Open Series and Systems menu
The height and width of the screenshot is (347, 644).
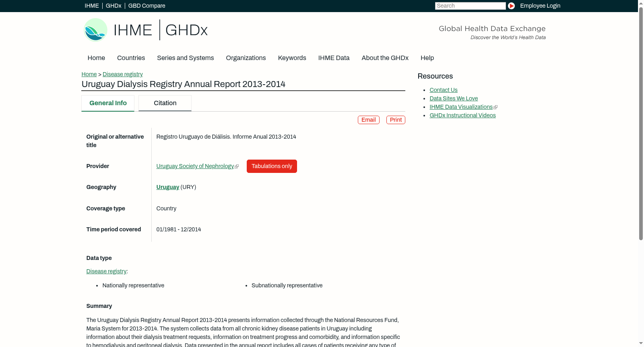tap(185, 58)
